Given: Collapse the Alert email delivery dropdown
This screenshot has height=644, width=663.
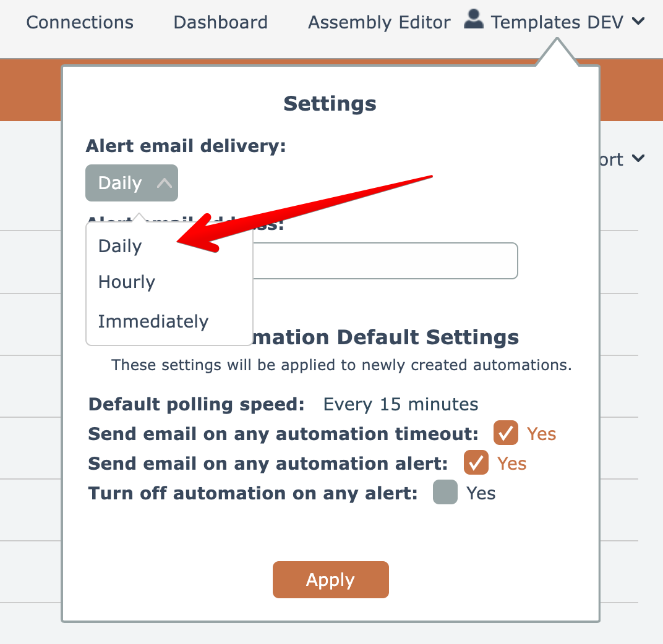Looking at the screenshot, I should click(x=131, y=183).
